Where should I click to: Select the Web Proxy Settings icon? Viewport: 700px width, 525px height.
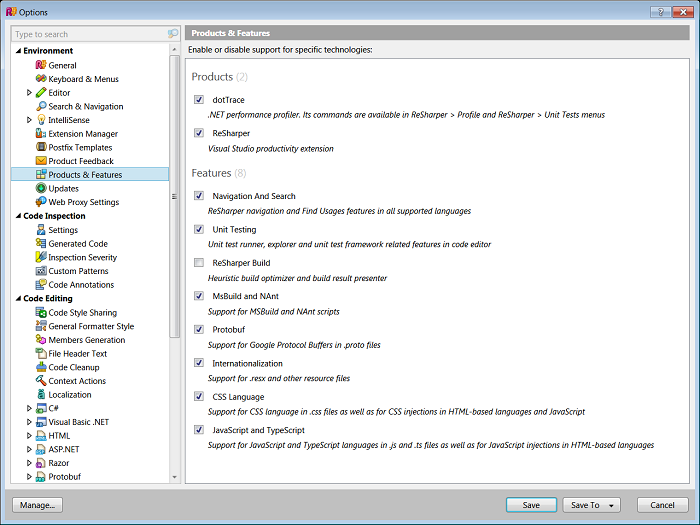pos(41,202)
